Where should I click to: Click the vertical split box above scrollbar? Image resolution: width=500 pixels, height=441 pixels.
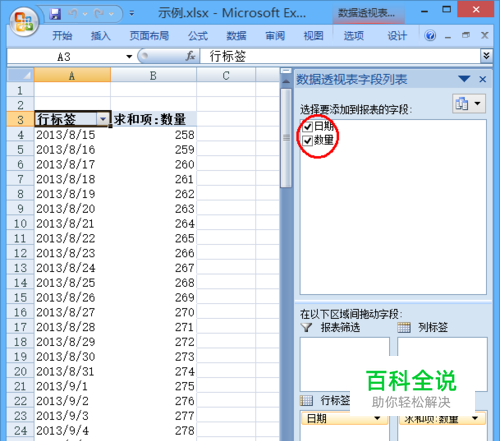click(286, 71)
